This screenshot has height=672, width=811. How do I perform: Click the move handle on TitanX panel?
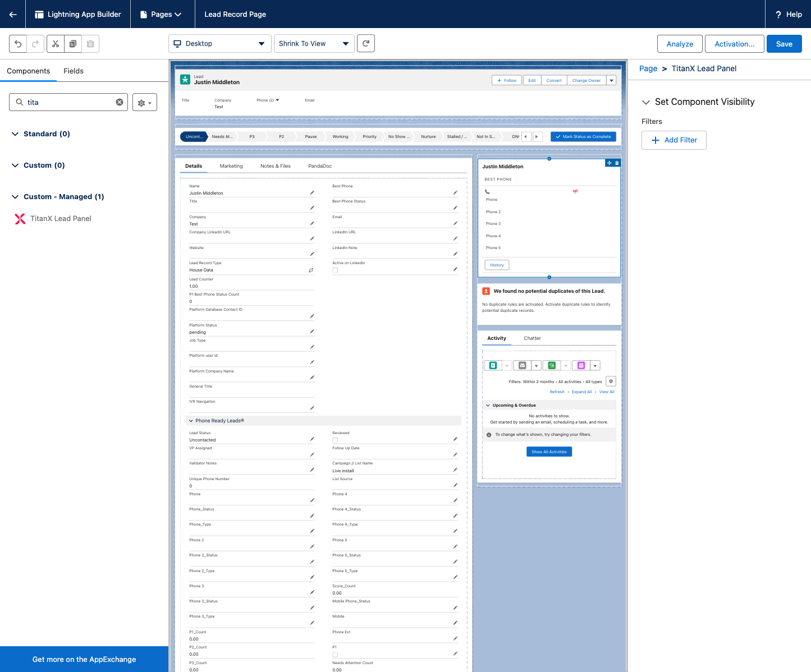click(x=610, y=163)
